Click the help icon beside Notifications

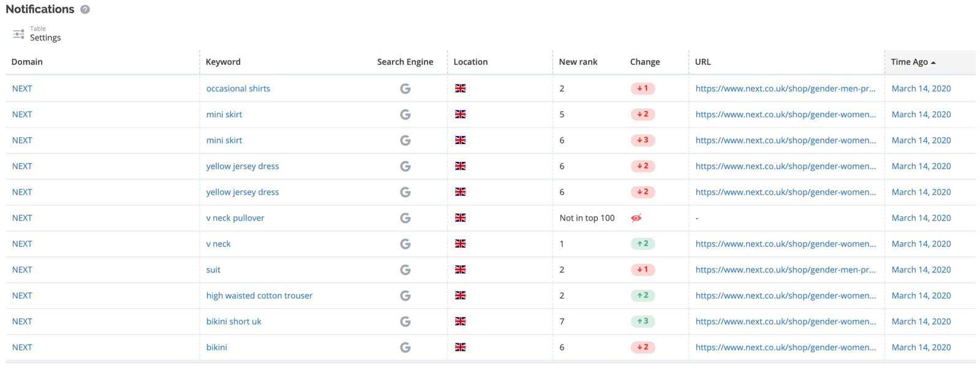coord(85,10)
